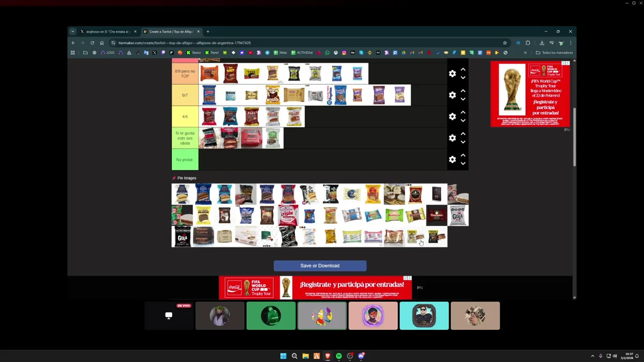Close the 'Create a Tierlist' tab

(x=198, y=32)
